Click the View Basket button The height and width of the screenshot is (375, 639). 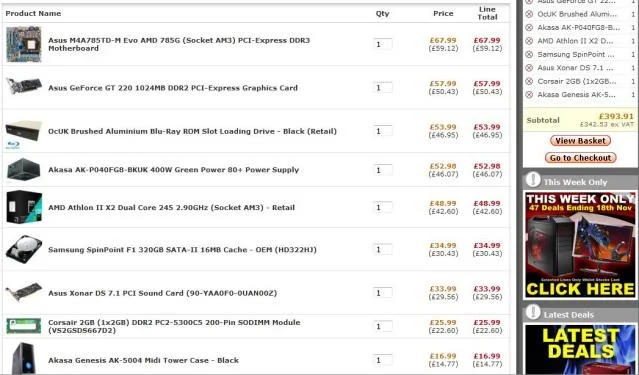click(580, 141)
